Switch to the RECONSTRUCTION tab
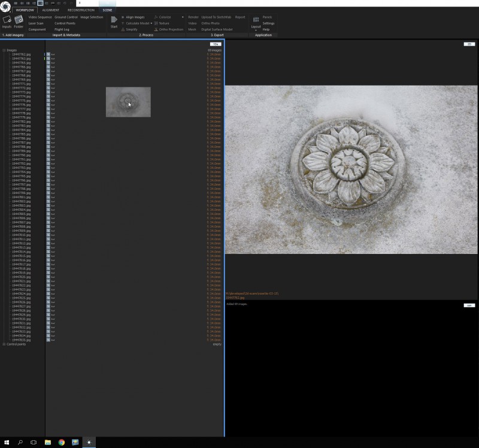The image size is (479, 448). 81,10
